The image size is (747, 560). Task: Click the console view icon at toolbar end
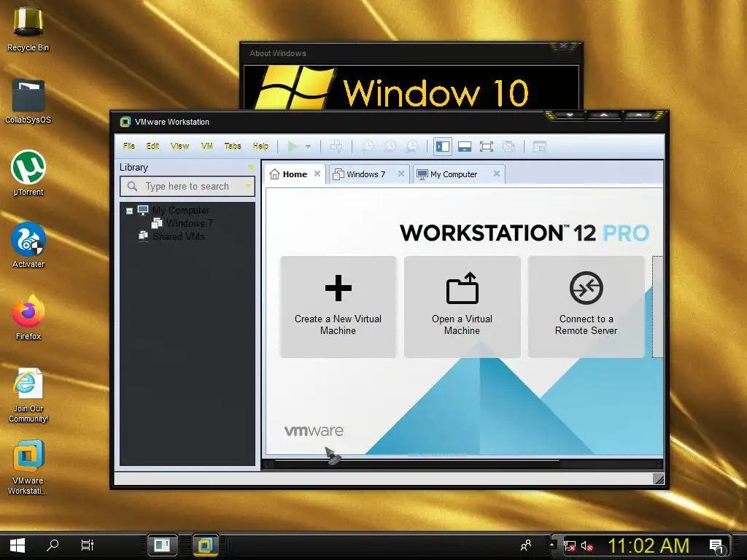coord(539,147)
